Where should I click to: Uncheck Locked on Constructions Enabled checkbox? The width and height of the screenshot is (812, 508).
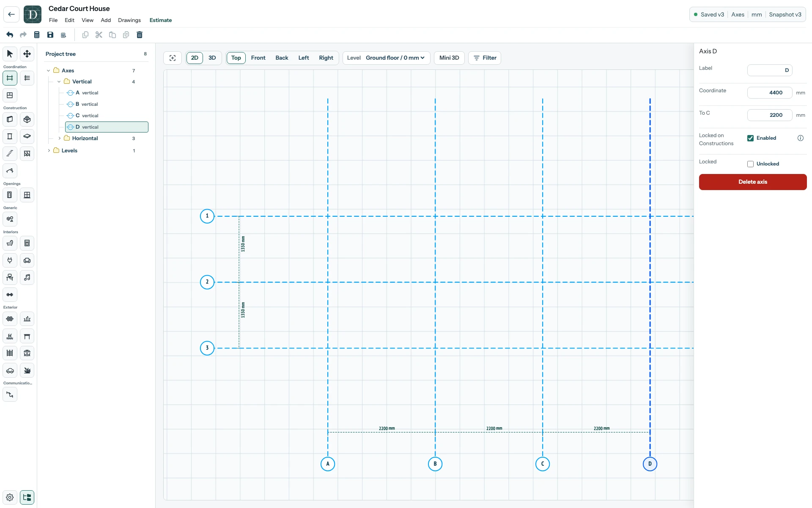(750, 138)
